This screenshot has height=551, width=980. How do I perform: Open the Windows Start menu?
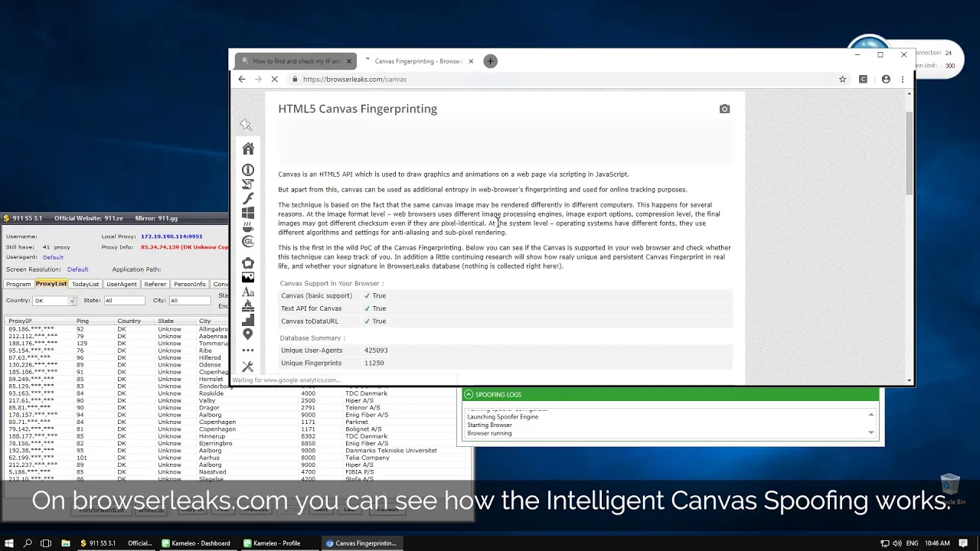click(8, 543)
